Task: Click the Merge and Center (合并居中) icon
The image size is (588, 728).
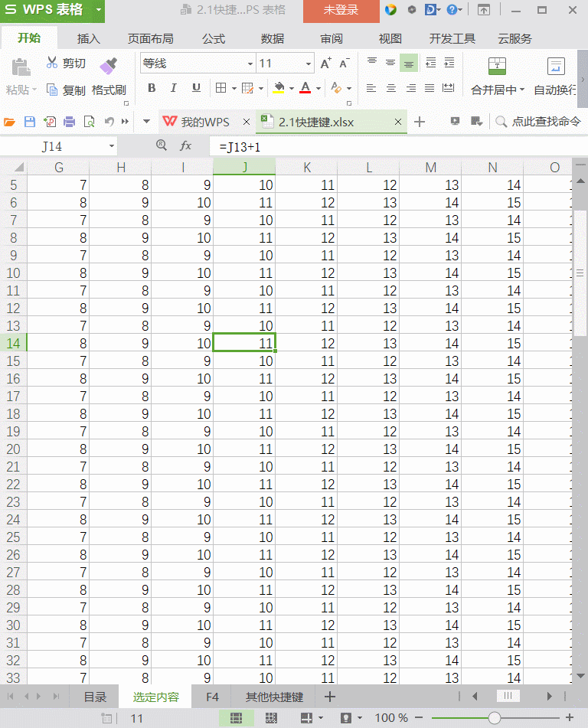Action: pyautogui.click(x=497, y=67)
